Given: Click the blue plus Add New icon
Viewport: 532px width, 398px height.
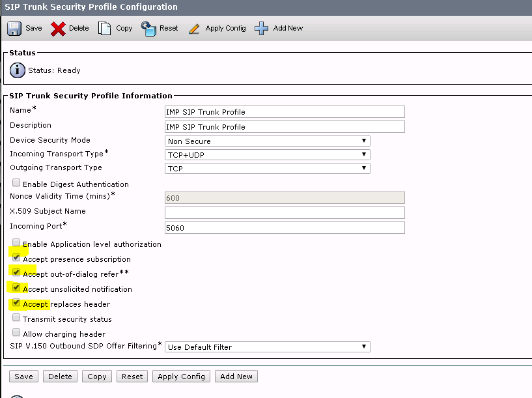Looking at the screenshot, I should point(261,29).
